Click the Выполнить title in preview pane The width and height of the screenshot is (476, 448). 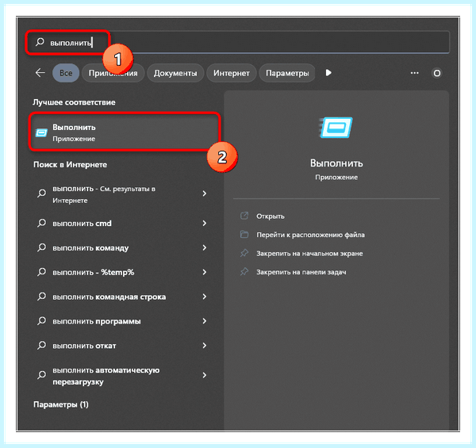336,163
